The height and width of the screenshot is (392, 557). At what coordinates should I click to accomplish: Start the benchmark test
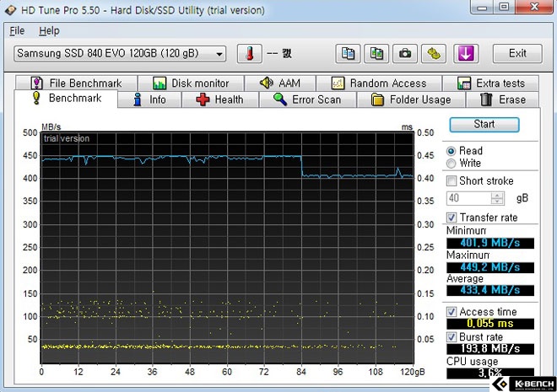pos(484,125)
